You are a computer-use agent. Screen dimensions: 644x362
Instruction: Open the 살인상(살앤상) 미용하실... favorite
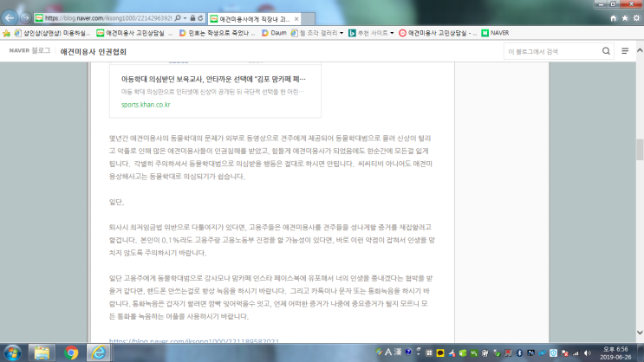tap(52, 33)
